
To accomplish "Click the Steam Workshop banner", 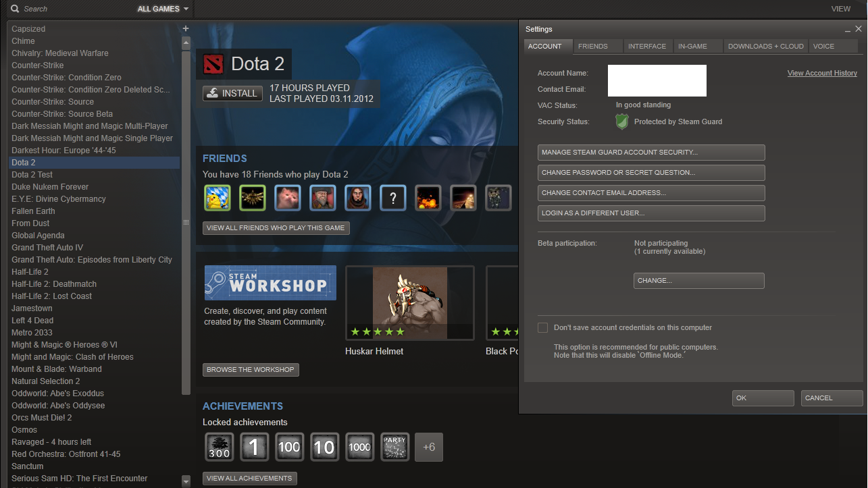I will pyautogui.click(x=270, y=283).
